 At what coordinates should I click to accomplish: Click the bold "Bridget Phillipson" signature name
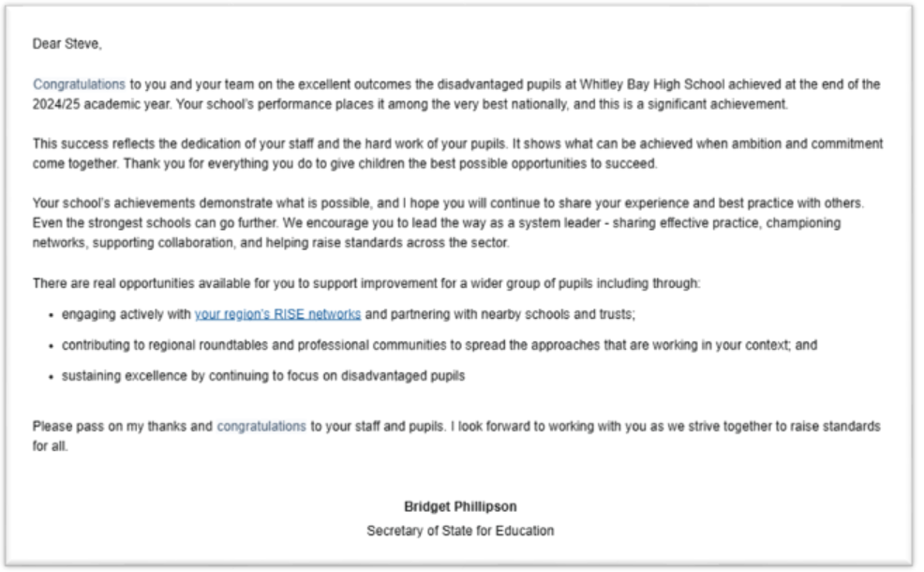460,506
